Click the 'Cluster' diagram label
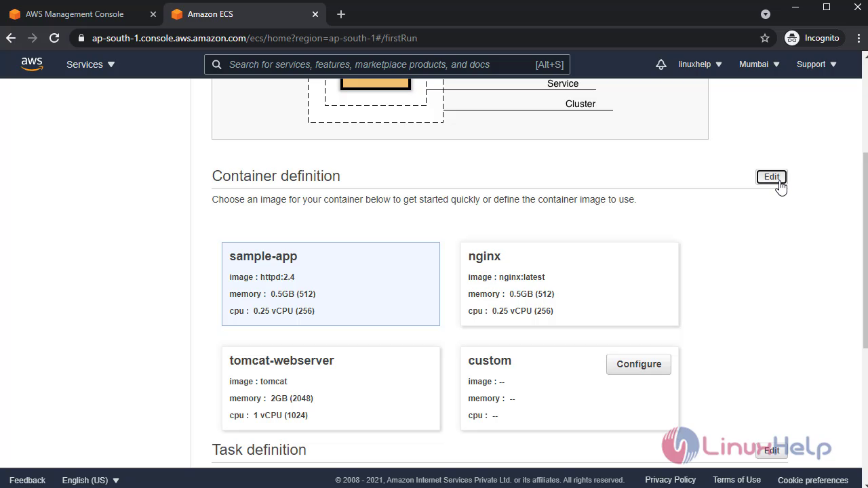868x488 pixels. pyautogui.click(x=580, y=104)
